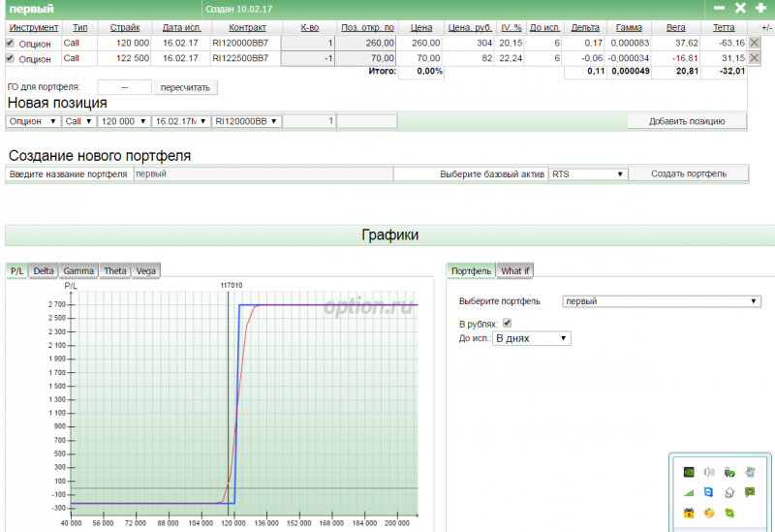Open NVIDIA icon in system tray
This screenshot has height=532, width=775.
(x=689, y=473)
